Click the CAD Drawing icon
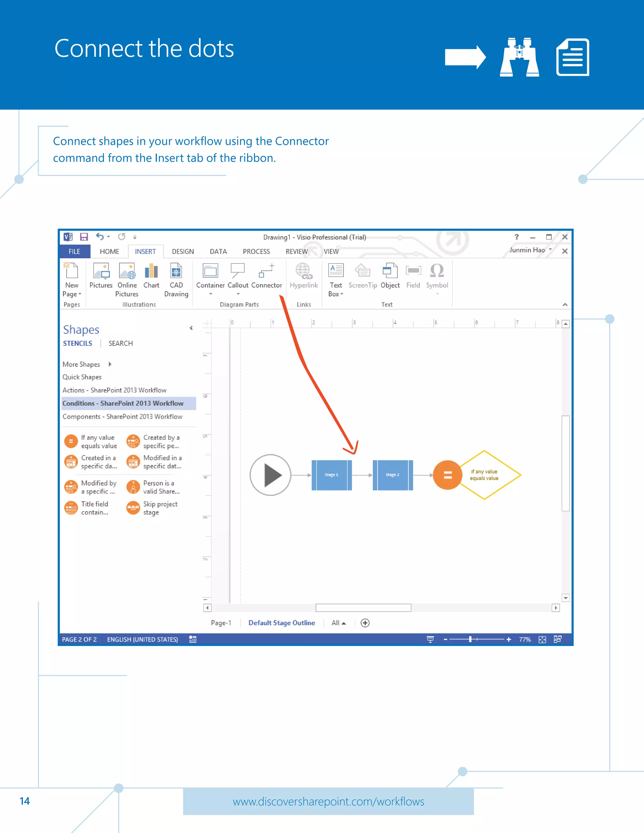 (x=176, y=270)
